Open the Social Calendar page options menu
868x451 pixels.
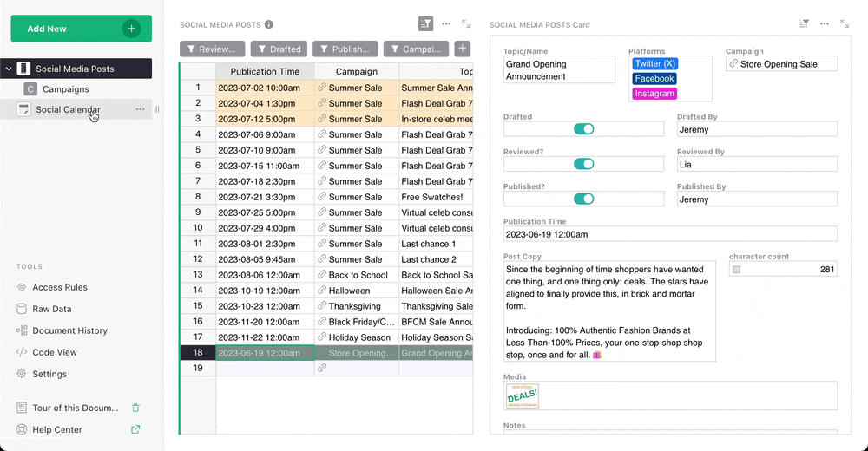pos(140,109)
